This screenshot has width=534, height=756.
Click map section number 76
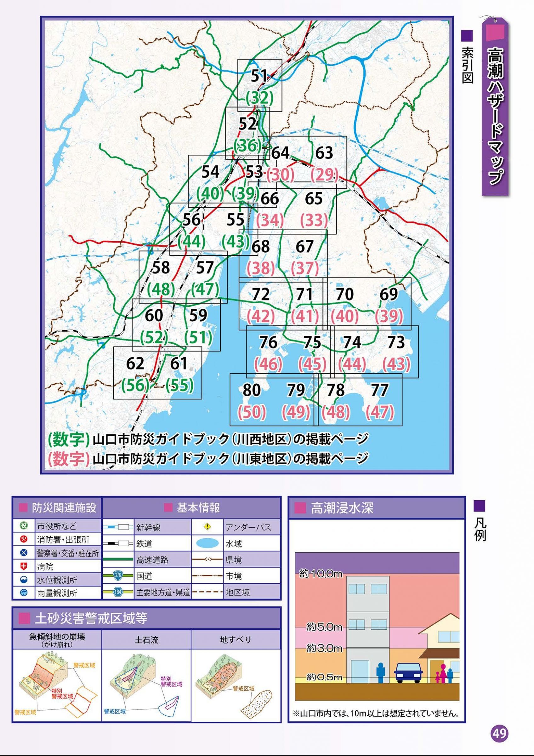point(268,342)
